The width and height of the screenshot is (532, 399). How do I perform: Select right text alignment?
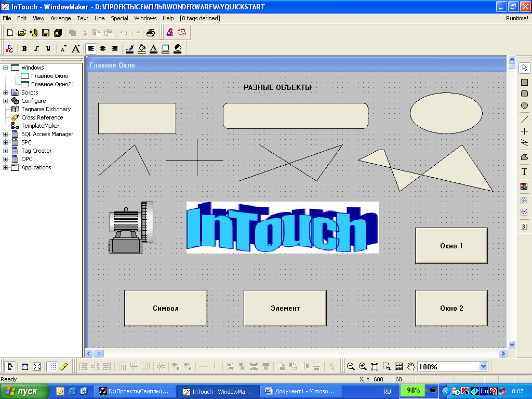pyautogui.click(x=114, y=49)
